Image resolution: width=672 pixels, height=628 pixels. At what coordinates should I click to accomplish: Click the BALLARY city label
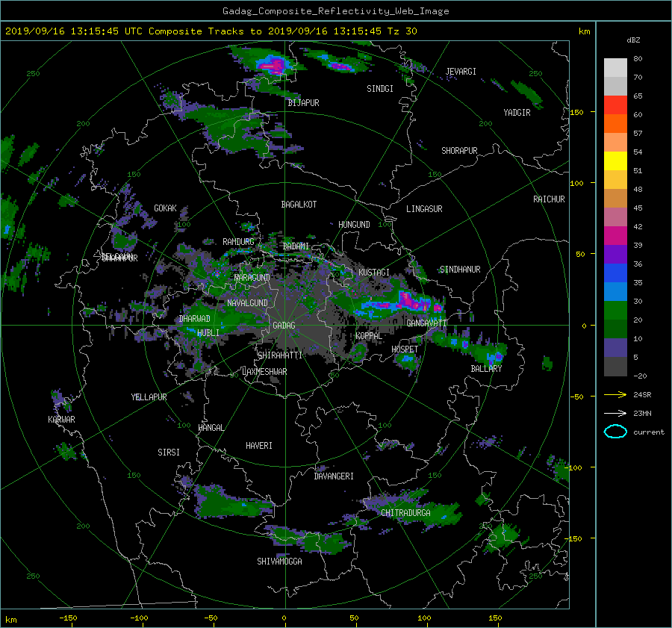click(x=486, y=369)
